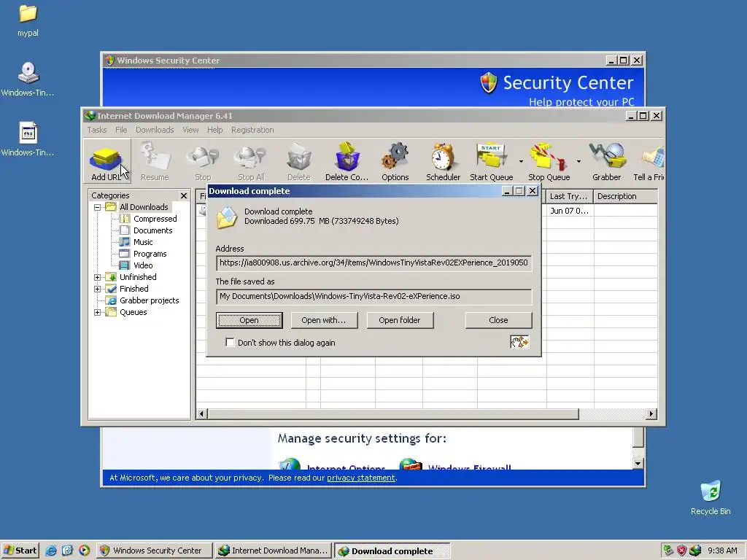This screenshot has width=747, height=560.
Task: Expand the Queues category
Action: pos(97,312)
